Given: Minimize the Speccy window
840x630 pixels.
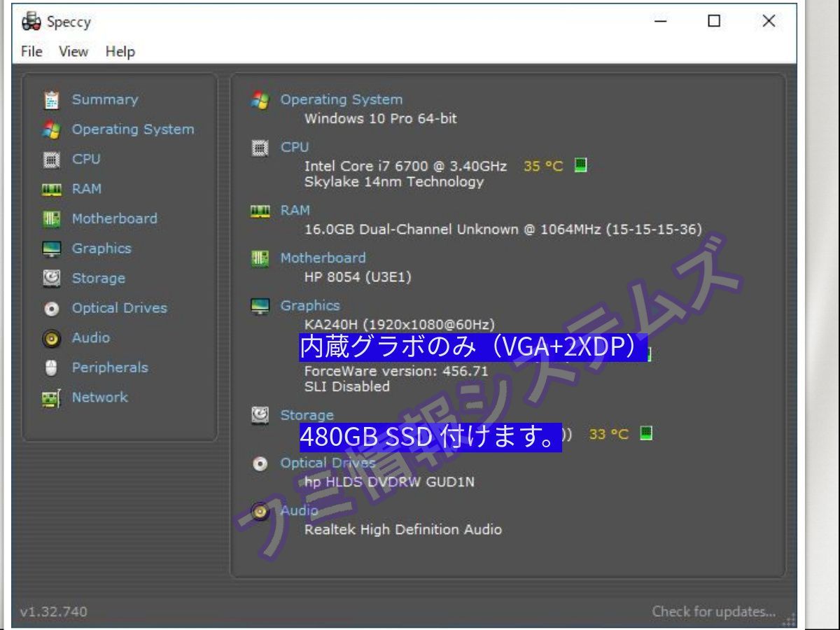Looking at the screenshot, I should click(x=661, y=21).
